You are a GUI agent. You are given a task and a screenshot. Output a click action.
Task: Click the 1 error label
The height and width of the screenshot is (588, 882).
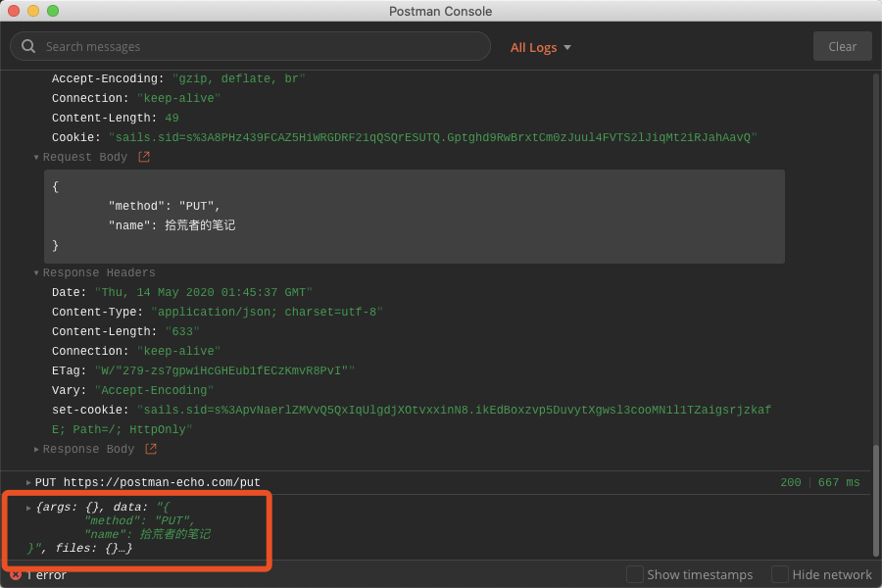(46, 574)
